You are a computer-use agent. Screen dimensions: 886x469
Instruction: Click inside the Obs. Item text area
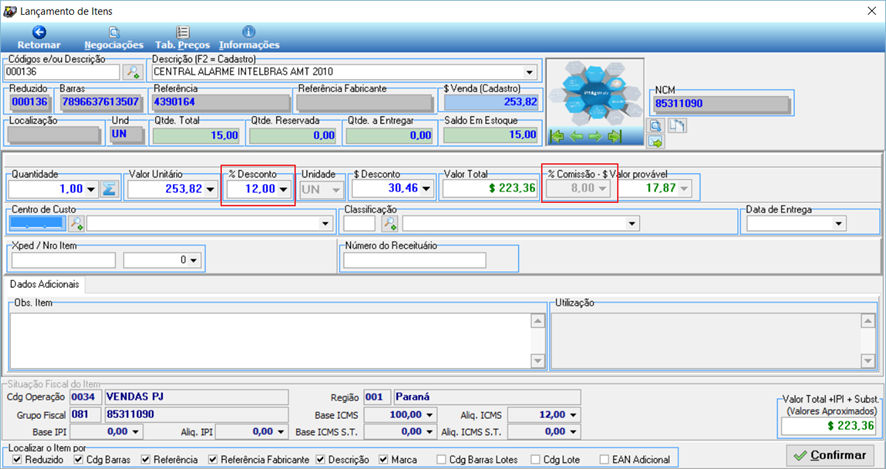[270, 341]
